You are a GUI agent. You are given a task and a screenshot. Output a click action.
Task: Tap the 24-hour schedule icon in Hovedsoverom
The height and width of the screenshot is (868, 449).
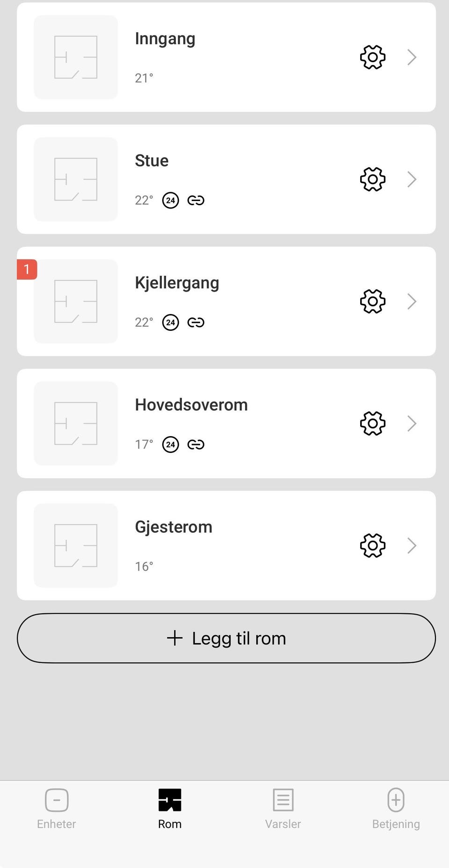[x=171, y=445]
